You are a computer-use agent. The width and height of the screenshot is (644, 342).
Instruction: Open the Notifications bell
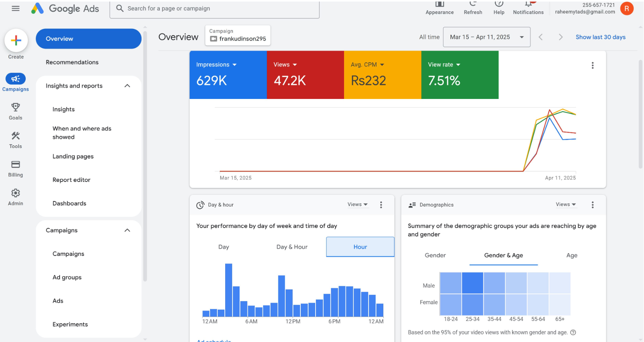pyautogui.click(x=528, y=4)
